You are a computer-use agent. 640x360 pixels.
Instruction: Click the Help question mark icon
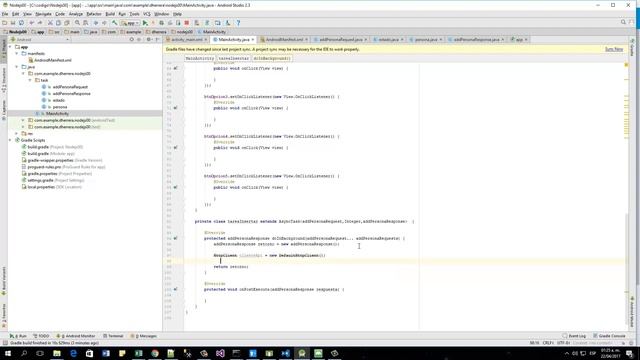[x=238, y=23]
